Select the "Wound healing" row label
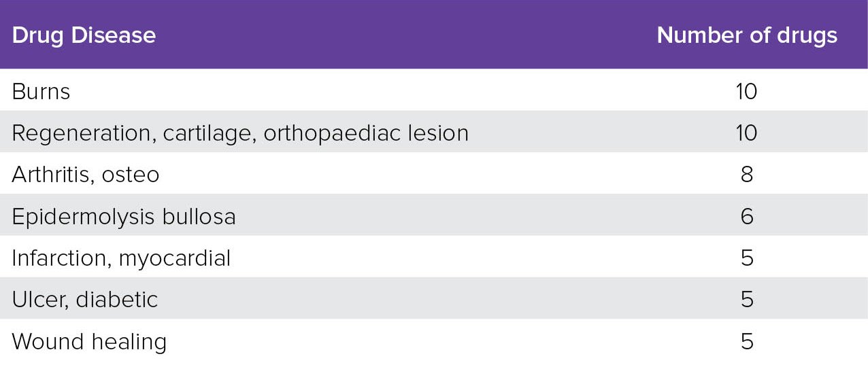The image size is (868, 367). [x=89, y=341]
